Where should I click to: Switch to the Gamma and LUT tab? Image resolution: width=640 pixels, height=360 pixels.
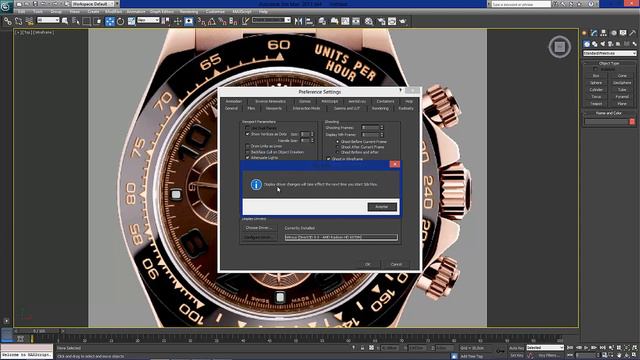pos(347,109)
